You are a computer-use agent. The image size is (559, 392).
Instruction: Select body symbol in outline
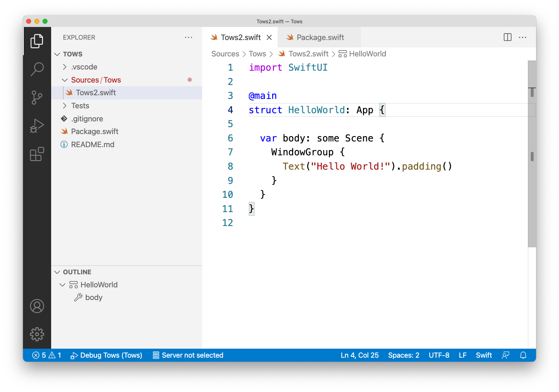click(x=126, y=298)
